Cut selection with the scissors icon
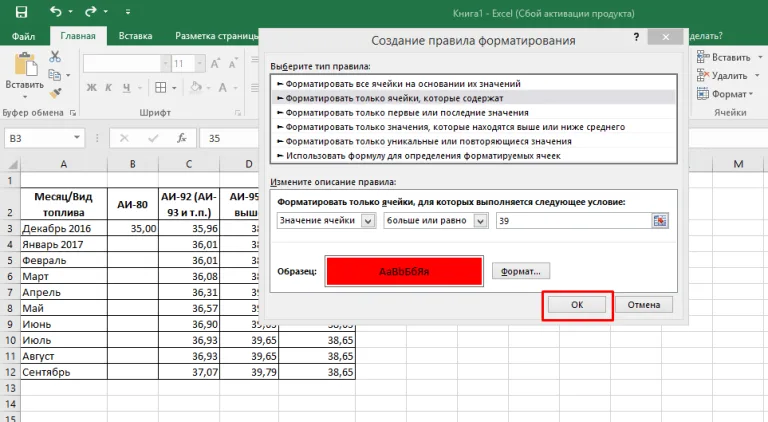Image resolution: width=768 pixels, height=422 pixels. point(55,57)
